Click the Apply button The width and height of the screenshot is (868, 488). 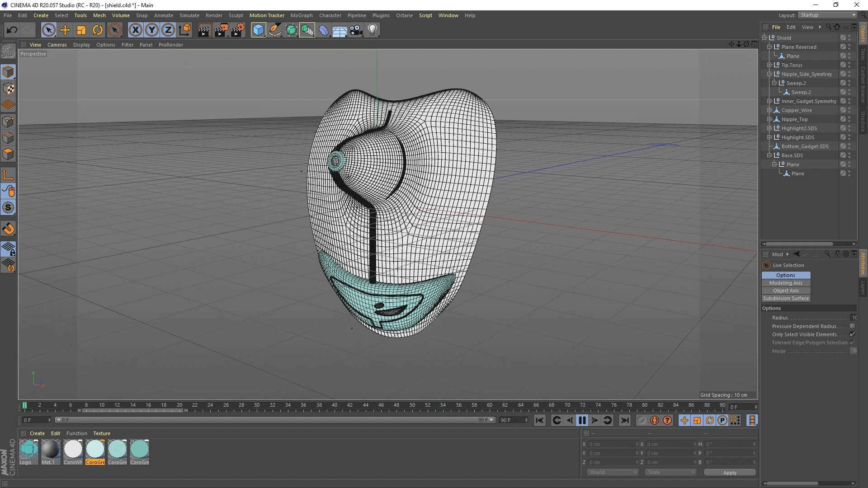coord(730,473)
